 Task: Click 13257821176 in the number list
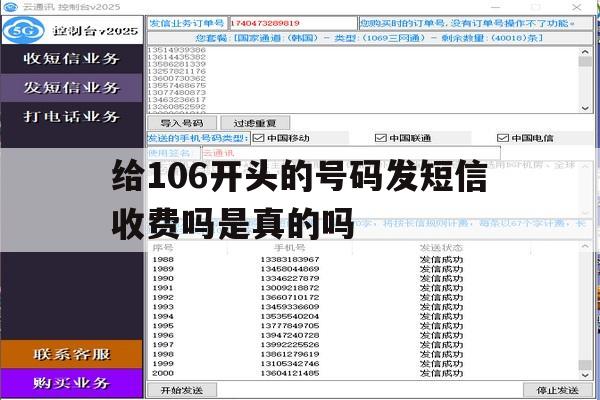coord(177,71)
